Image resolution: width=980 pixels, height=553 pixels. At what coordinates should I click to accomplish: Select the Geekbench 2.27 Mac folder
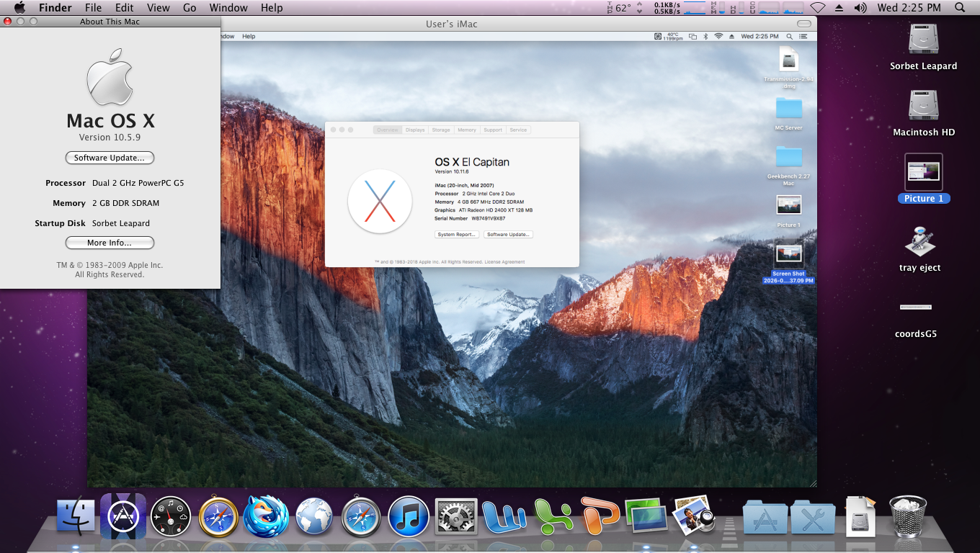(788, 166)
